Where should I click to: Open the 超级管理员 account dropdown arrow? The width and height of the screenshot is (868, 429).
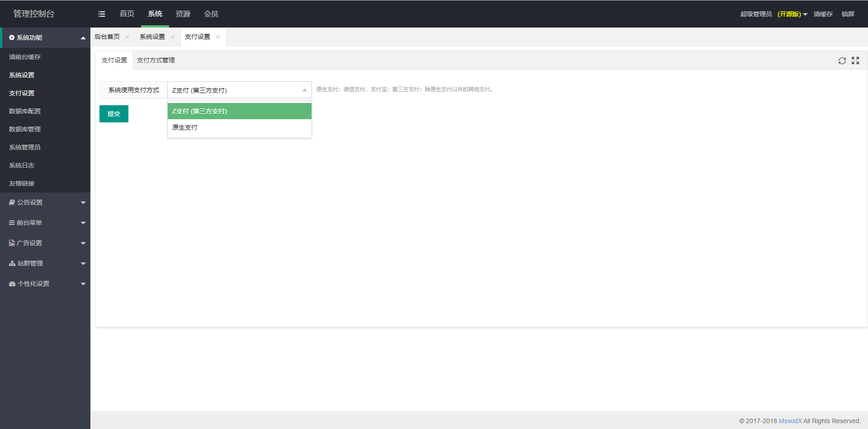coord(805,14)
